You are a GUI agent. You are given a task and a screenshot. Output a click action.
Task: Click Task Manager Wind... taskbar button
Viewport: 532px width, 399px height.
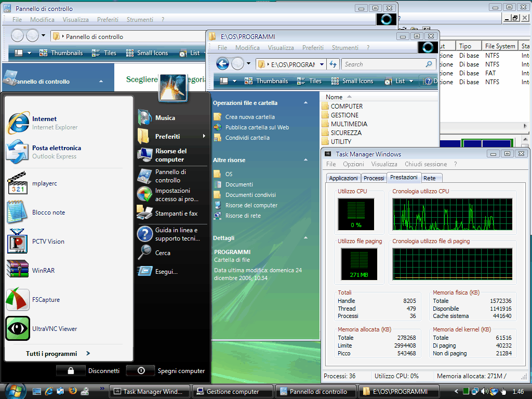(x=149, y=392)
